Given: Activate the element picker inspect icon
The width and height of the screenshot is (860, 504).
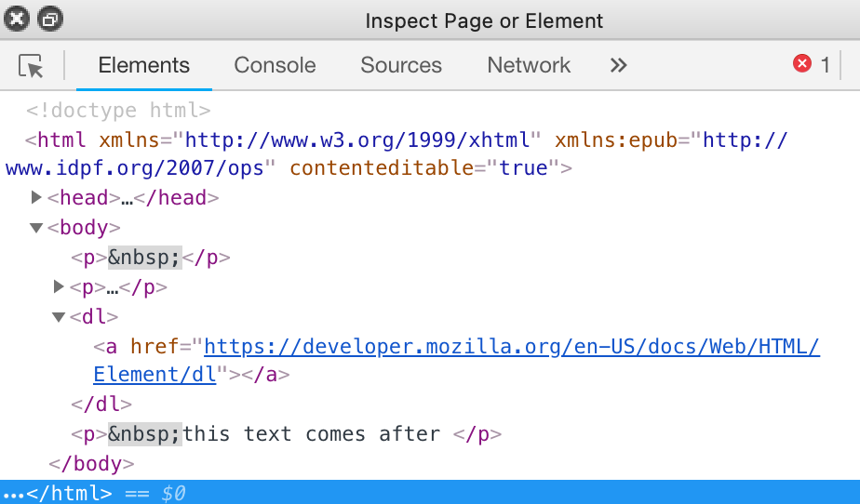Looking at the screenshot, I should click(x=31, y=66).
